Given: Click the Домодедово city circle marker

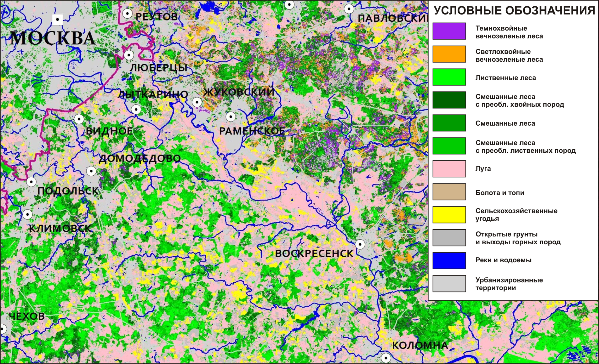Looking at the screenshot, I should [x=91, y=171].
